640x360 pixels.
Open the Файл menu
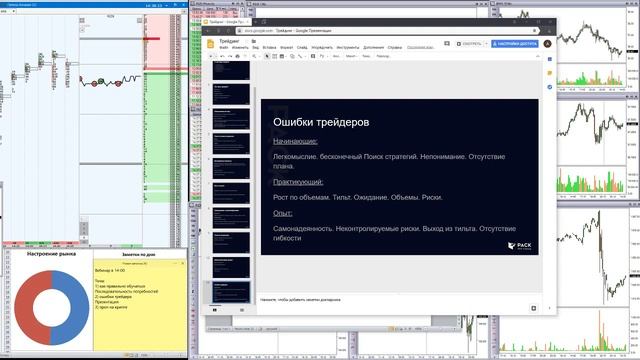(224, 48)
